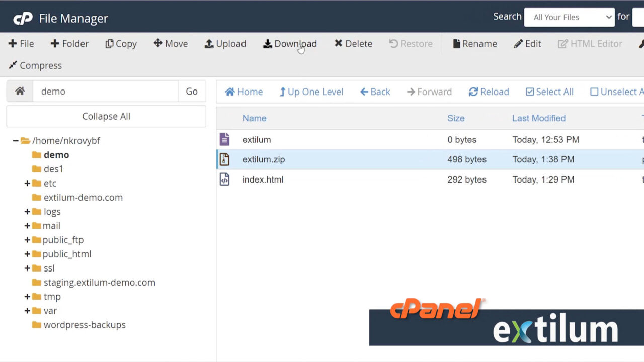This screenshot has width=644, height=362.
Task: Select the extilum.zip file row
Action: (264, 159)
